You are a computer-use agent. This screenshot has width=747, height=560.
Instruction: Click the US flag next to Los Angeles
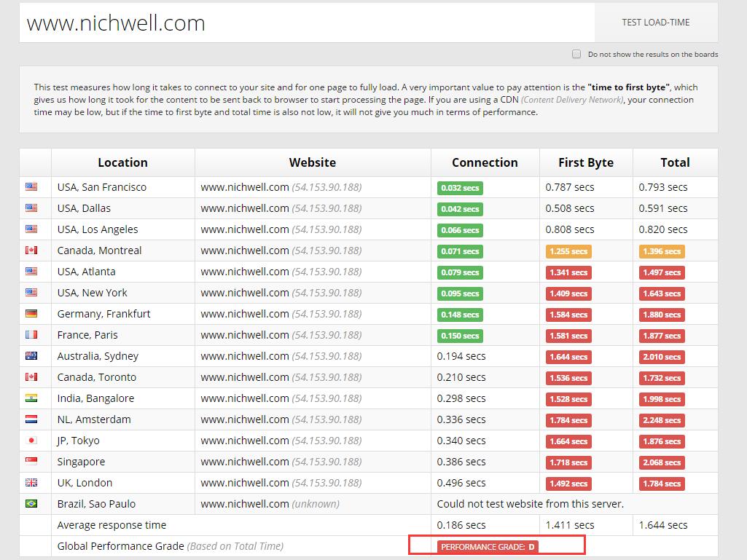(x=31, y=229)
